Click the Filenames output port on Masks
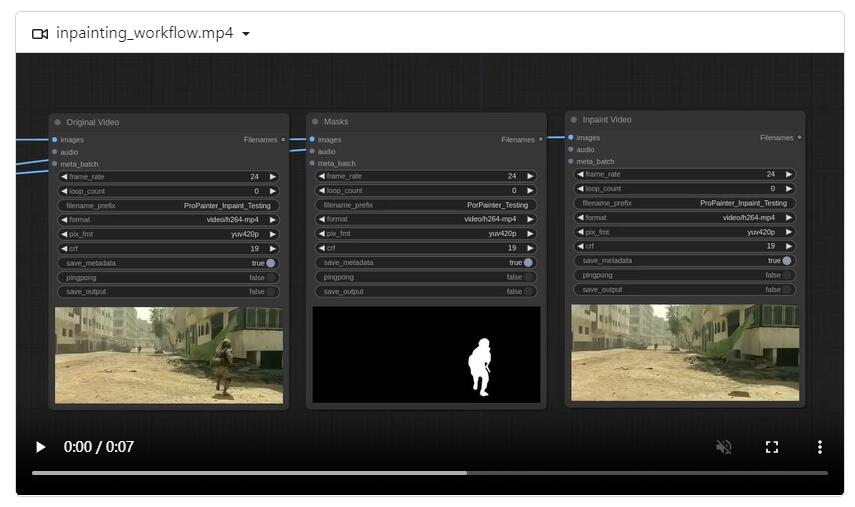The height and width of the screenshot is (507, 855). click(540, 139)
